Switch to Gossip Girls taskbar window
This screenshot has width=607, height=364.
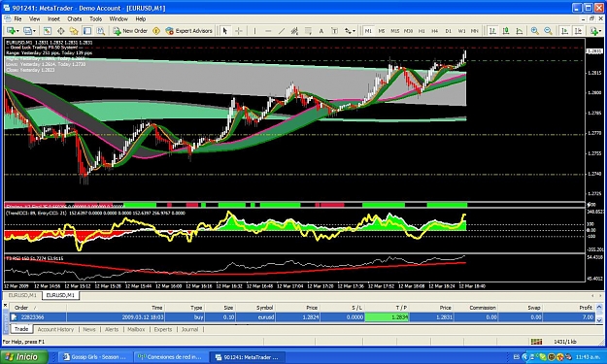click(x=94, y=357)
